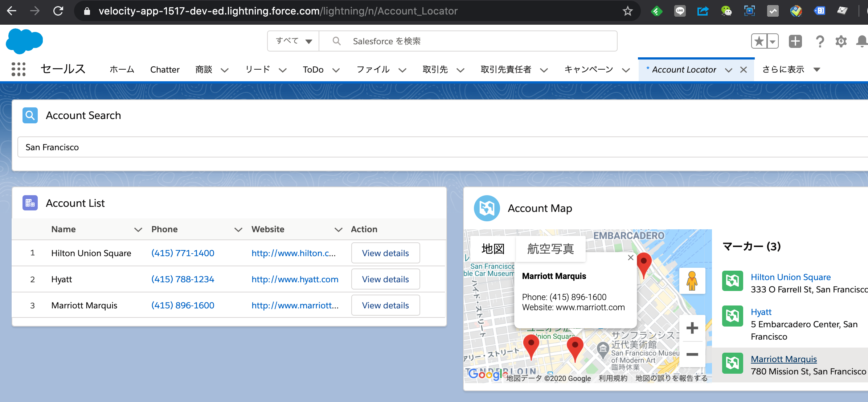Expand the ファイル tab dropdown chevron
The image size is (868, 402).
point(402,70)
